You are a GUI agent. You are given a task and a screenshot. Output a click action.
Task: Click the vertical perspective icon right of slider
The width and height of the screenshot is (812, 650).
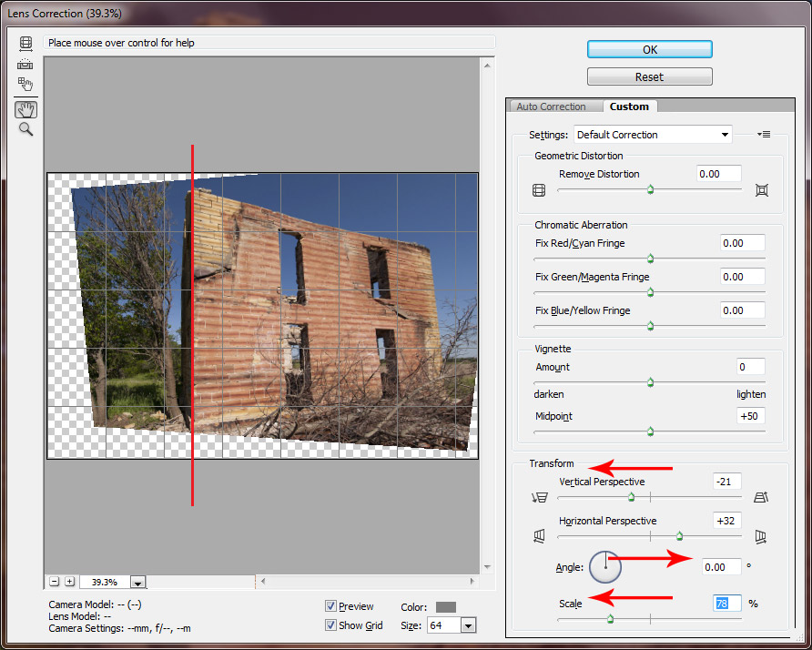click(x=761, y=497)
